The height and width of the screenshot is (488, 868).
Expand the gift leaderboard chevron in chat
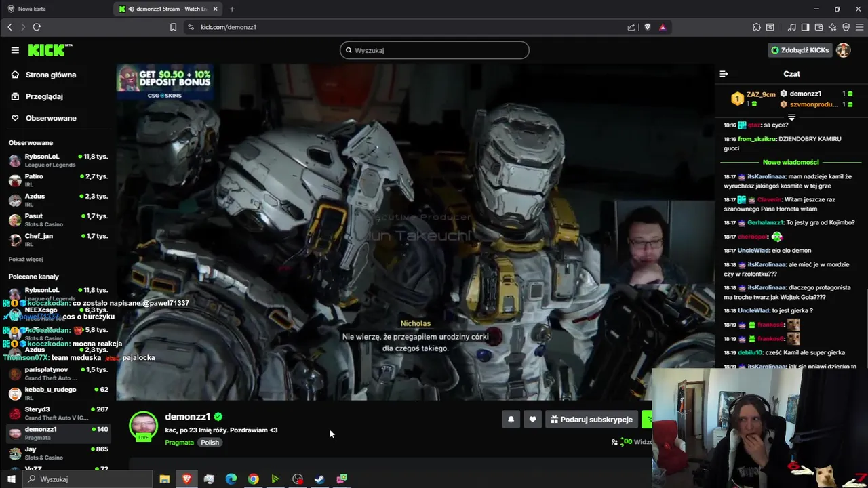(791, 118)
